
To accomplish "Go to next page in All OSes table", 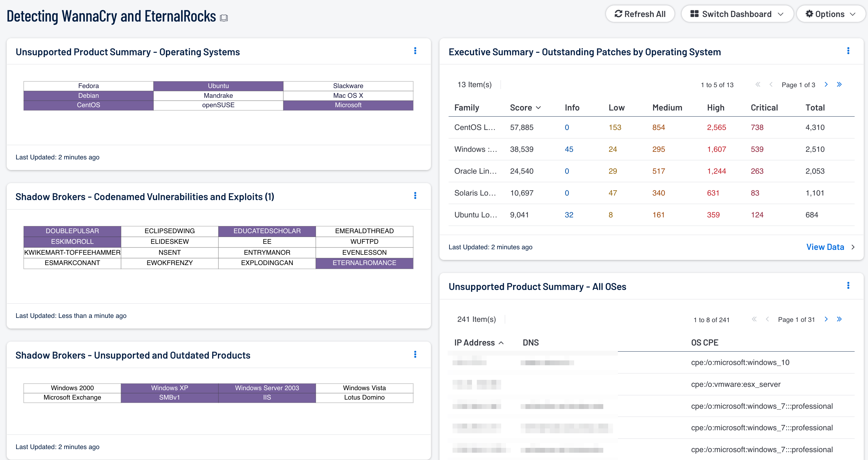I will [x=826, y=319].
